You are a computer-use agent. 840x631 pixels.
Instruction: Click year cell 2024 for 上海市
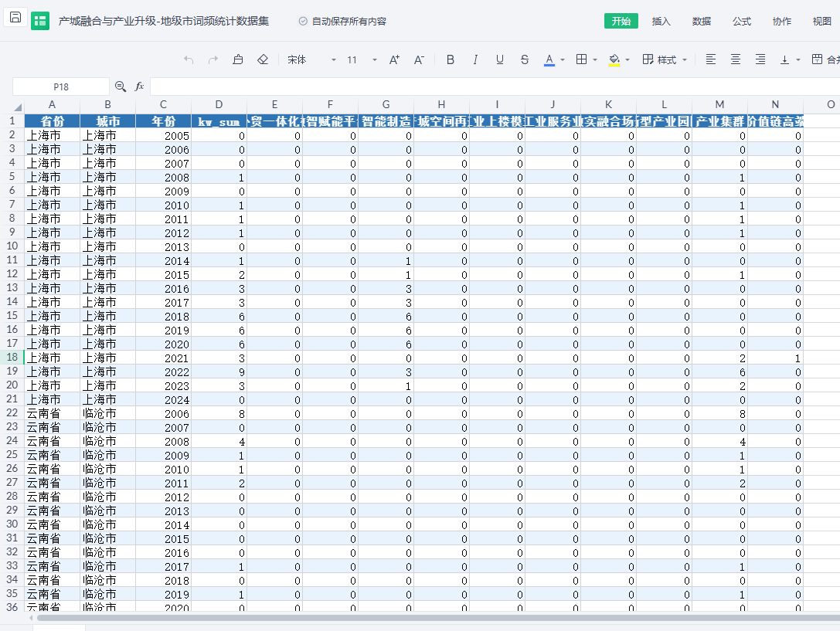pyautogui.click(x=163, y=400)
